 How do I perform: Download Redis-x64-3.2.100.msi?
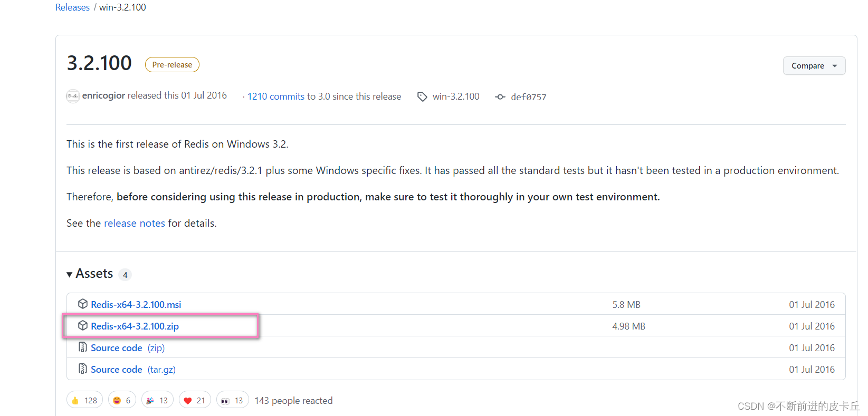point(136,304)
